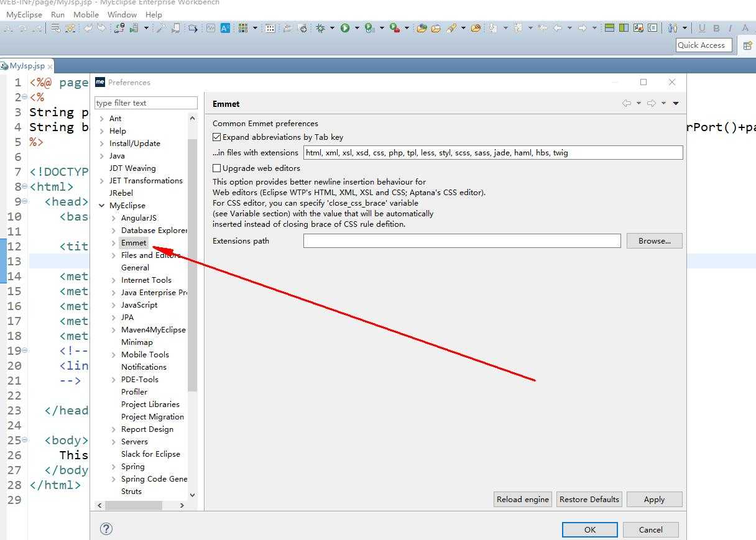Click the blue letter A toolbar icon
The height and width of the screenshot is (540, 756).
pyautogui.click(x=225, y=28)
